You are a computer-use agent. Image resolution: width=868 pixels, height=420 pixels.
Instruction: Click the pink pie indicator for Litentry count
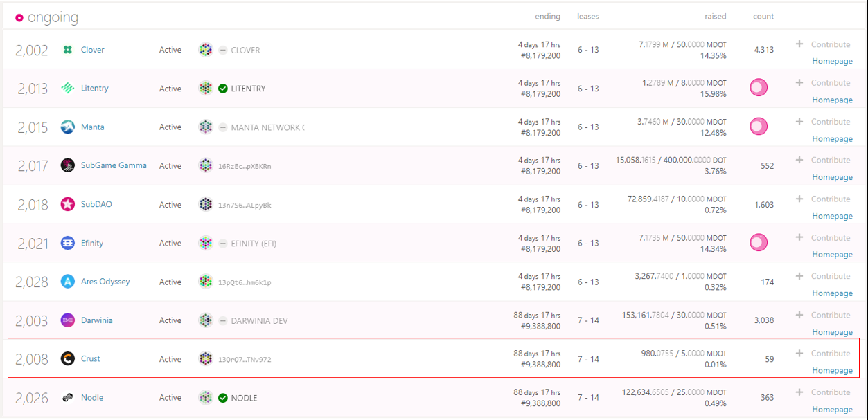coord(759,88)
